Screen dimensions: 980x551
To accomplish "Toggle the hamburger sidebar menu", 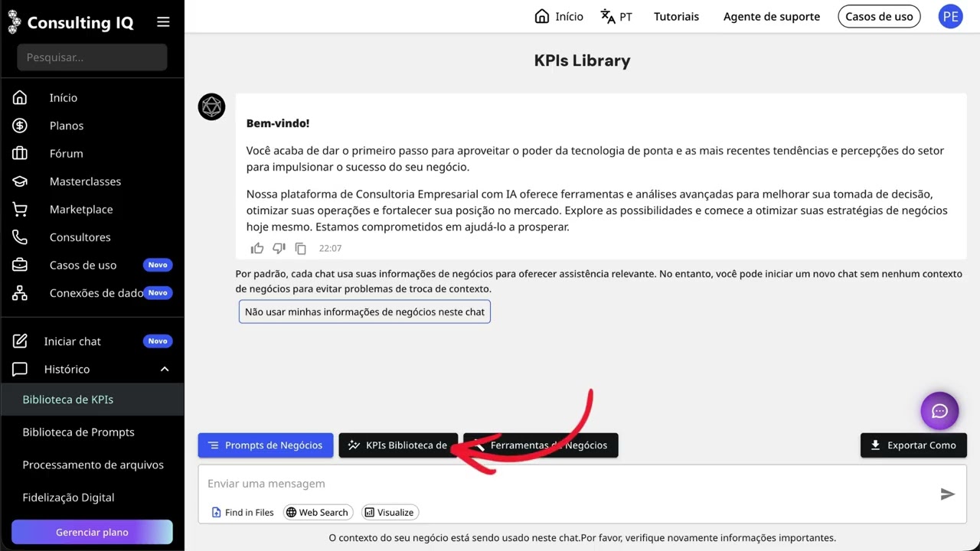I will pyautogui.click(x=163, y=22).
